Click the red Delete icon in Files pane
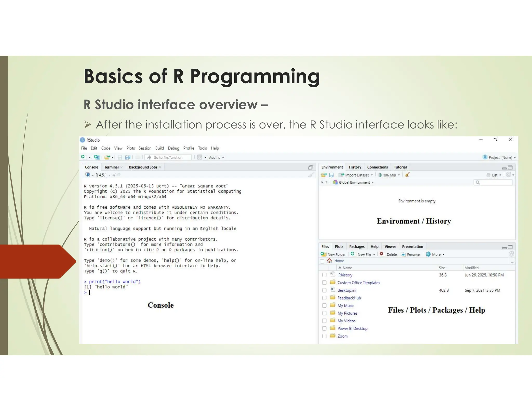Viewport: 532px width, 411px height. pyautogui.click(x=381, y=254)
